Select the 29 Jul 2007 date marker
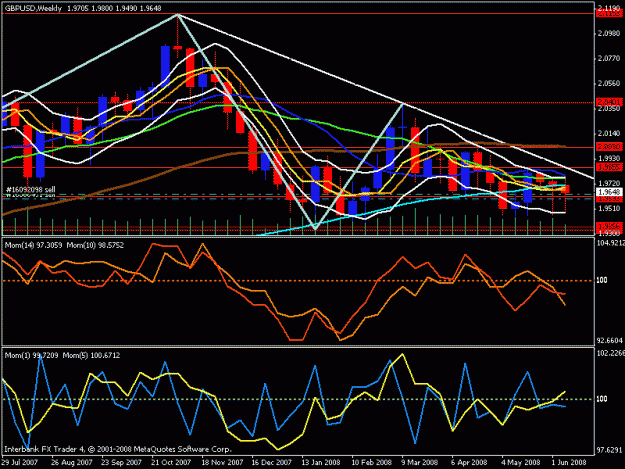Screen dimensions: 625x469 20,463
